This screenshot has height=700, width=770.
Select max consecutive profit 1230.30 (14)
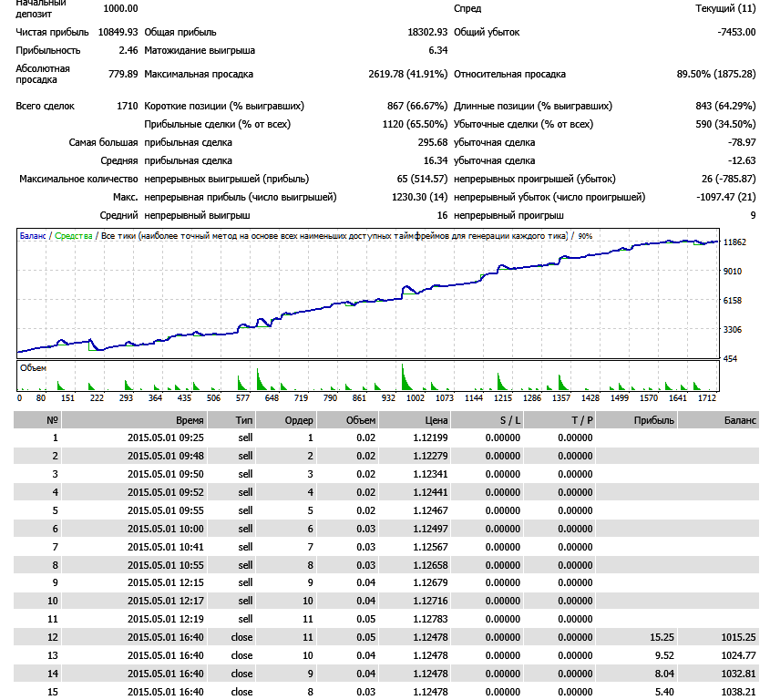(x=419, y=197)
